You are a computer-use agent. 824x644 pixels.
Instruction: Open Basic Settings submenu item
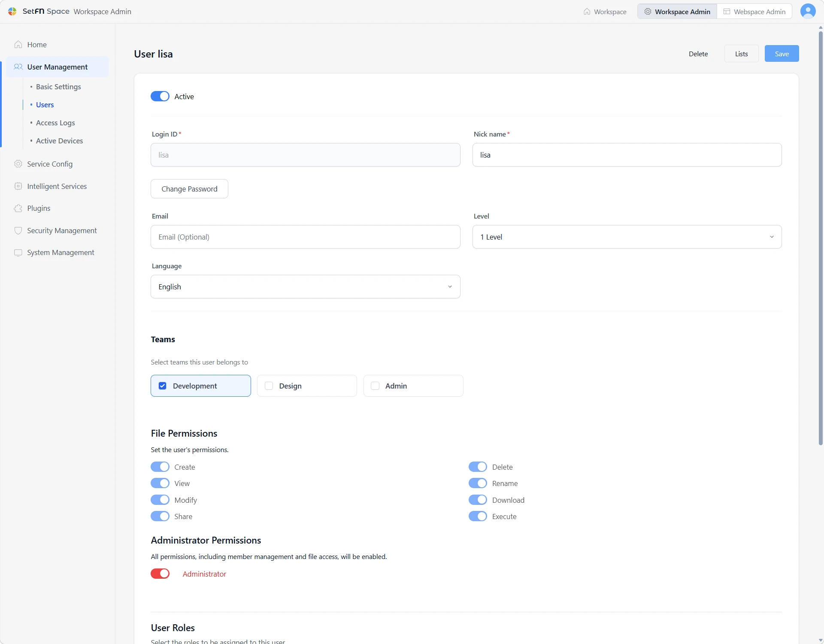[x=58, y=87]
